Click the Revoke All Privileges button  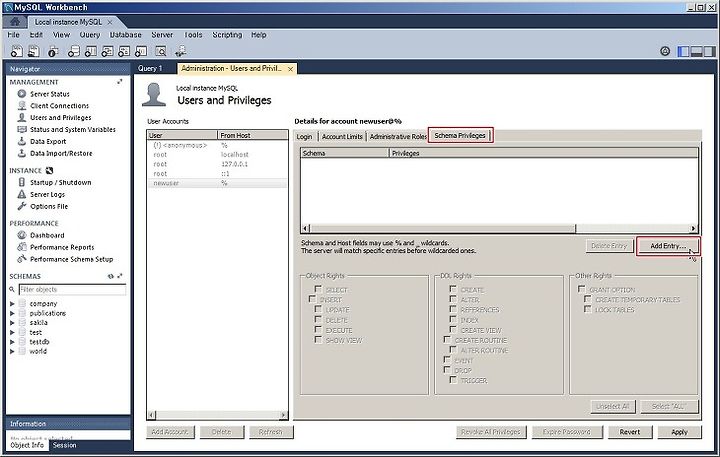click(491, 432)
